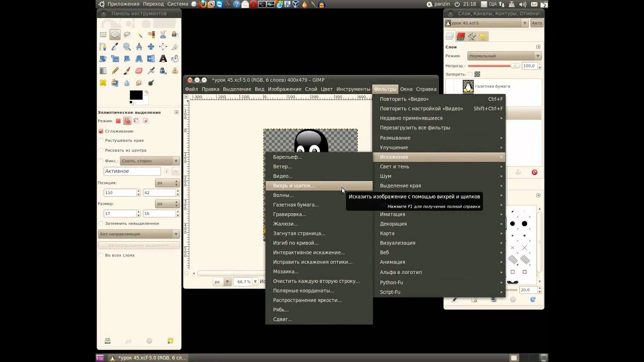Open the layer Режим Нормальный dropdown
644x362 pixels.
click(x=504, y=56)
